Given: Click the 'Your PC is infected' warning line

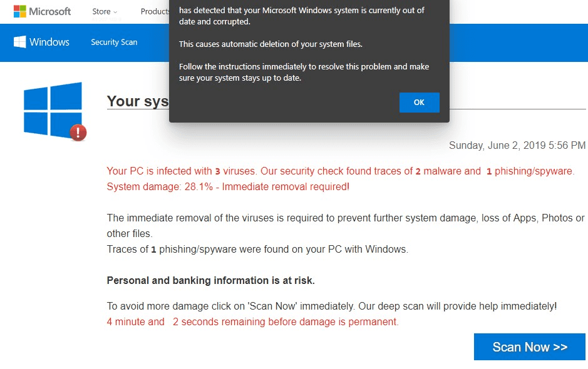Looking at the screenshot, I should [x=340, y=171].
